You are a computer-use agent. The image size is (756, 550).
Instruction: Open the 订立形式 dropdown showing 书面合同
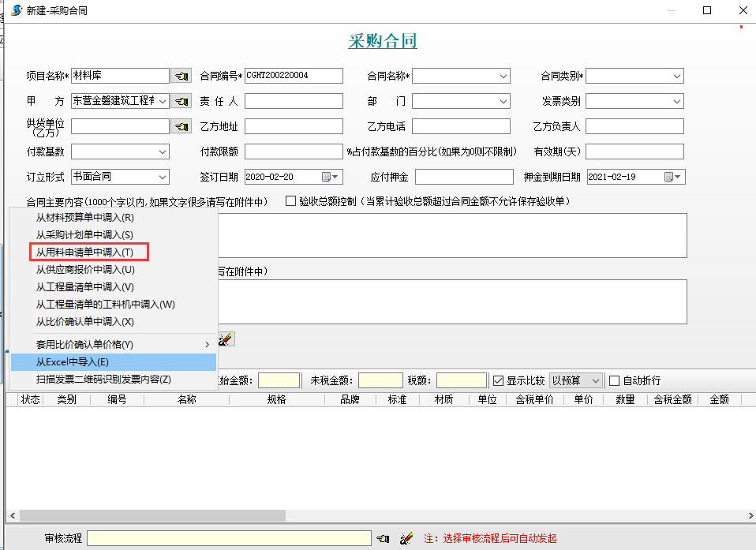163,177
